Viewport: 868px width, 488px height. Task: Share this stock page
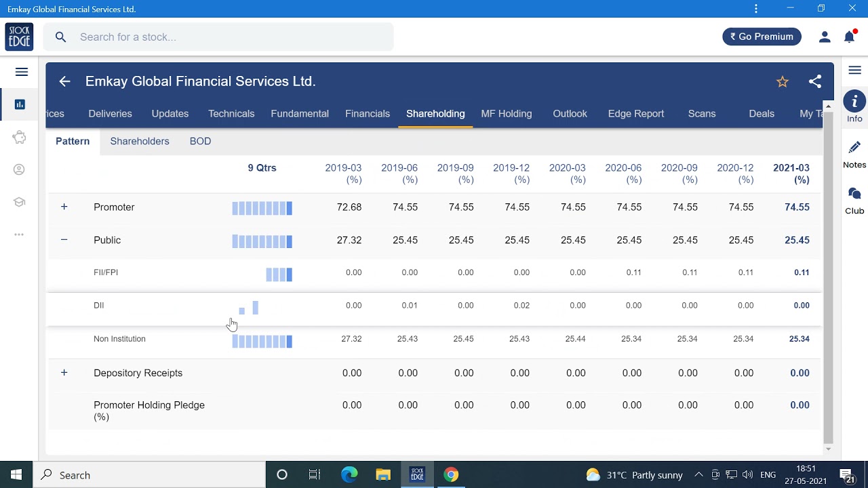[815, 81]
